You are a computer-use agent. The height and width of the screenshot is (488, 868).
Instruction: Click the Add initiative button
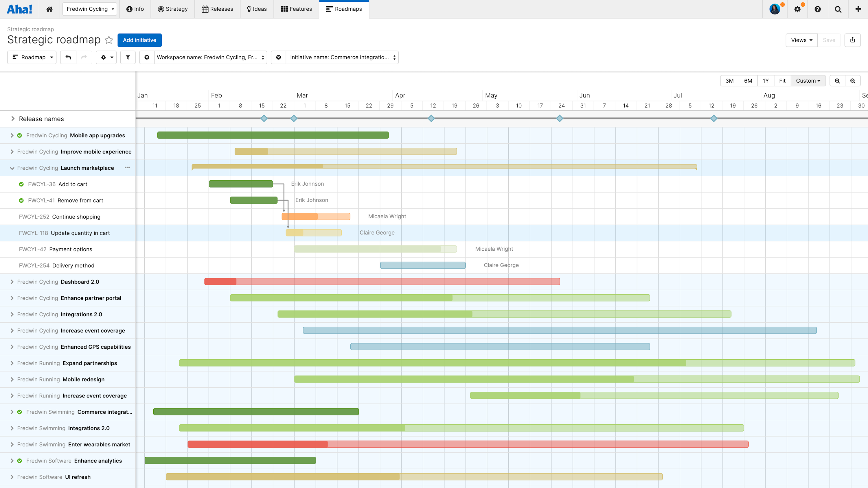click(139, 40)
